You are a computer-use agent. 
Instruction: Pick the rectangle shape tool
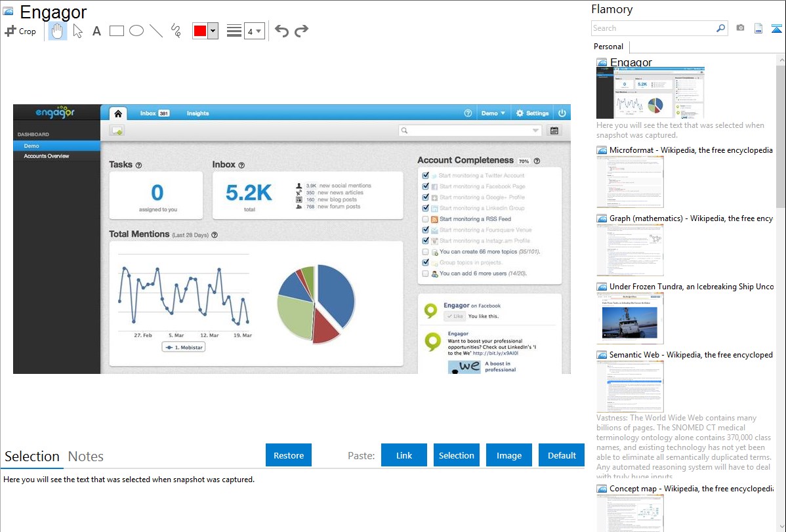point(117,31)
